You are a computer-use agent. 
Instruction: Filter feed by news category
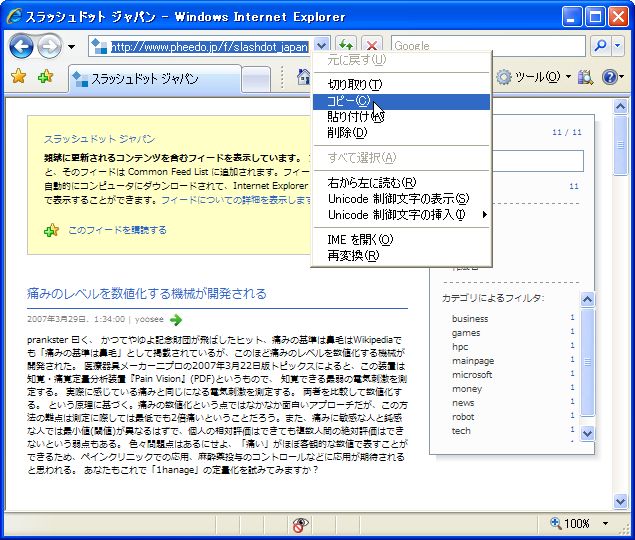coord(463,403)
